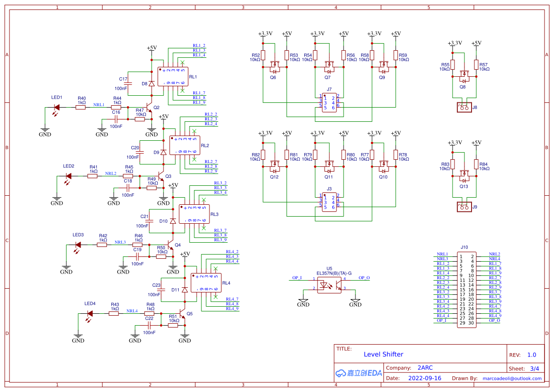Click the EDA logo in title block

point(359,373)
